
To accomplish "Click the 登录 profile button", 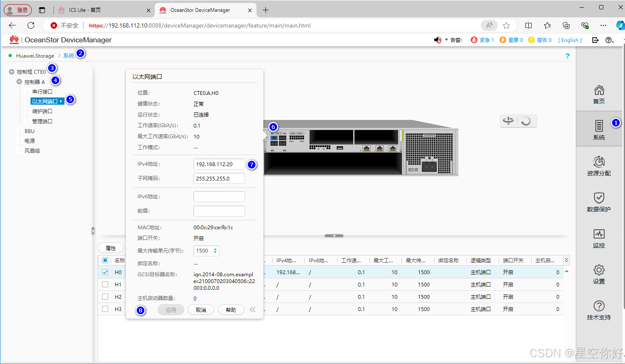I will pyautogui.click(x=18, y=10).
